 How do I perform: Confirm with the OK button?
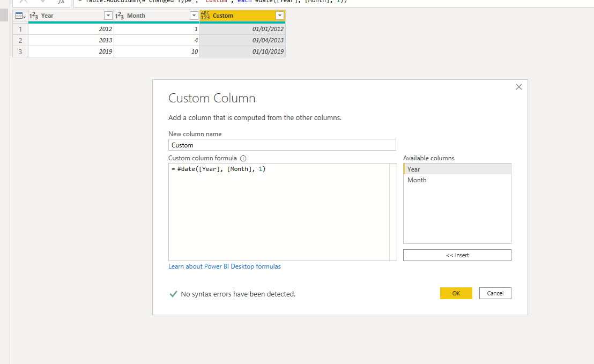(x=456, y=293)
